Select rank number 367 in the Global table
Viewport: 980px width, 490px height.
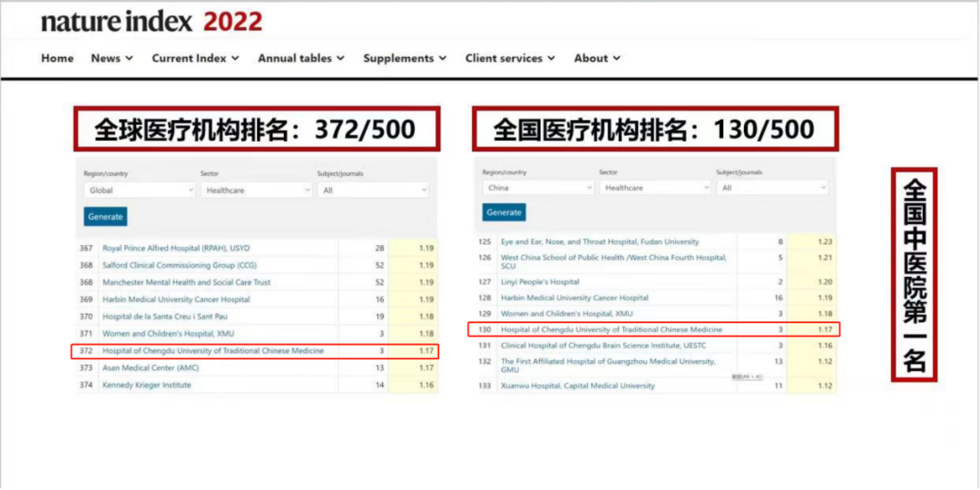[x=86, y=248]
